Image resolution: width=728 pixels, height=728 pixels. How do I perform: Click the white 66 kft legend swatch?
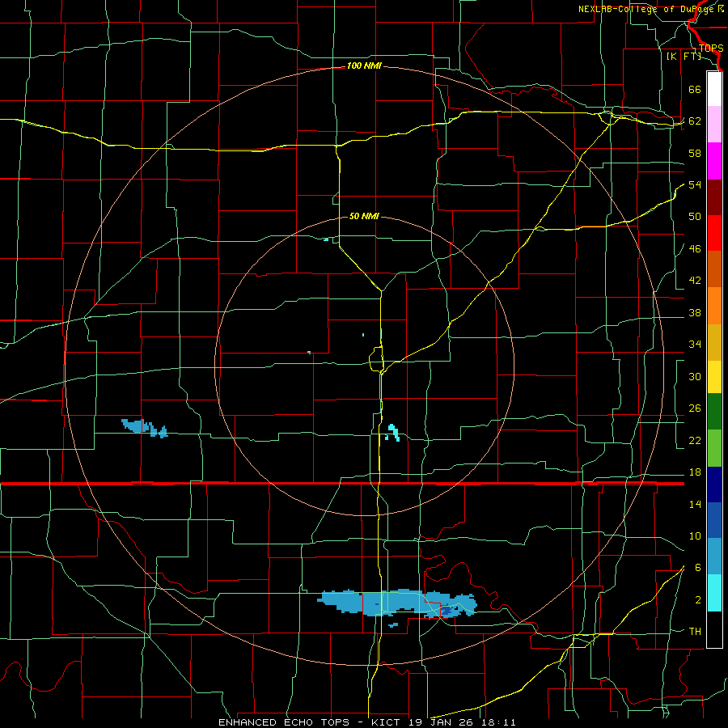(x=714, y=89)
